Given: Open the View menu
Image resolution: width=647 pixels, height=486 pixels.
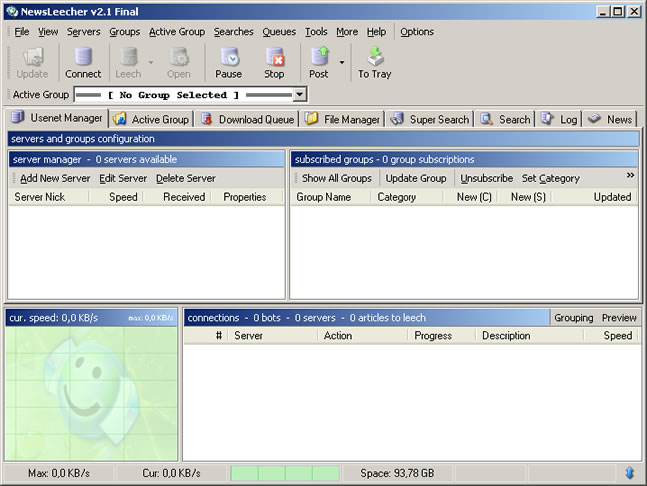Looking at the screenshot, I should tap(48, 32).
